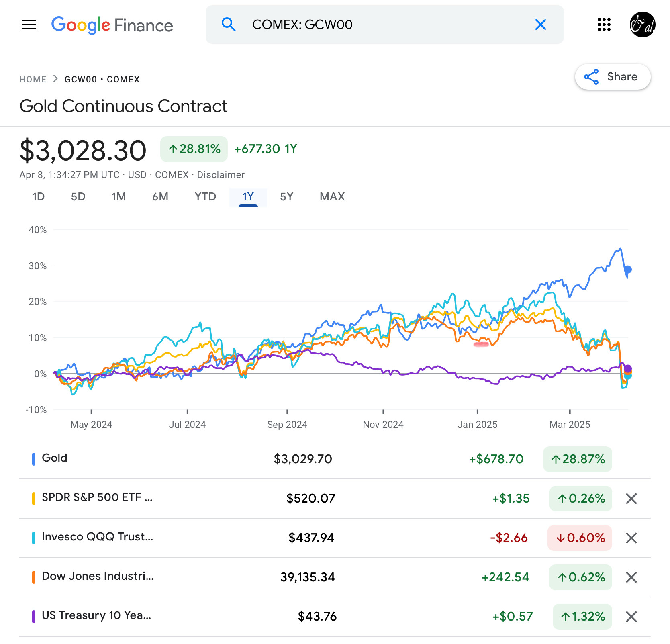Click the breadcrumb chevron arrow

tap(56, 79)
